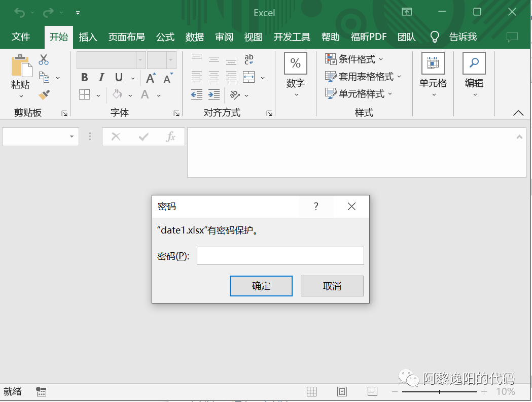Click the Find magnifier editing icon

pyautogui.click(x=474, y=63)
